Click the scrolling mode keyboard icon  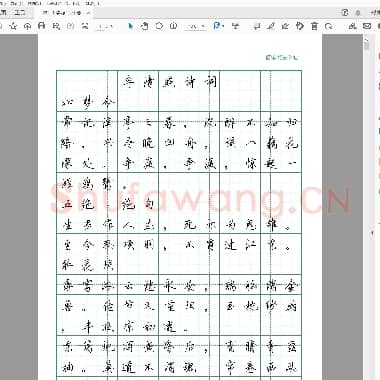click(236, 26)
